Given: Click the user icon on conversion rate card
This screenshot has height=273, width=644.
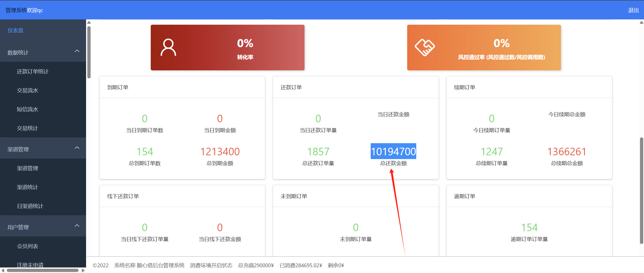Looking at the screenshot, I should [168, 47].
